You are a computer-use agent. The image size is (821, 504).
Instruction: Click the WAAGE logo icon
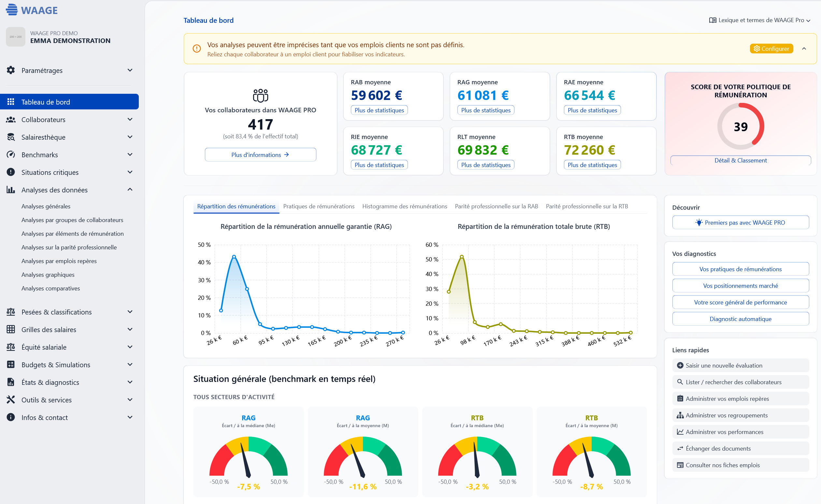[12, 10]
